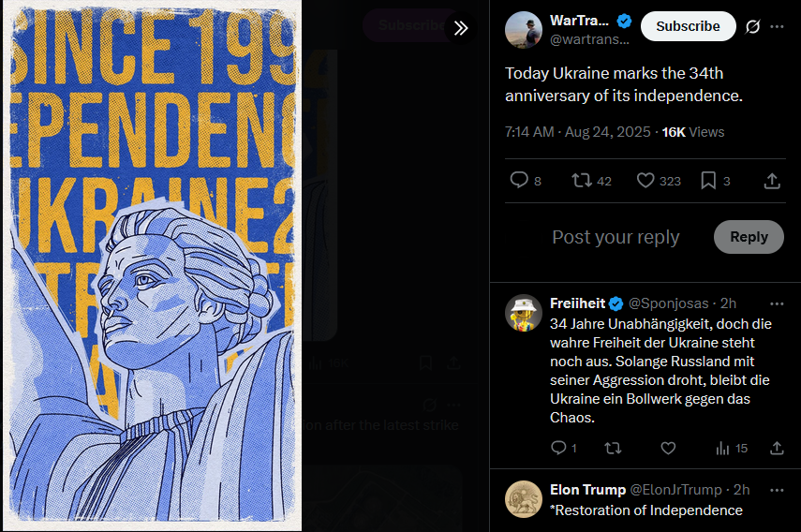
Task: Reply to Freiheit's comment
Action: pyautogui.click(x=558, y=448)
